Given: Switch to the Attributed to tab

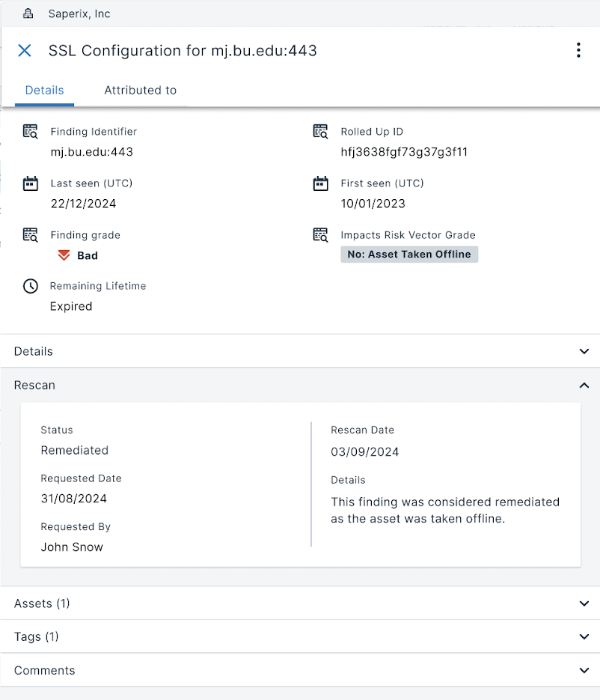Looking at the screenshot, I should pos(140,90).
